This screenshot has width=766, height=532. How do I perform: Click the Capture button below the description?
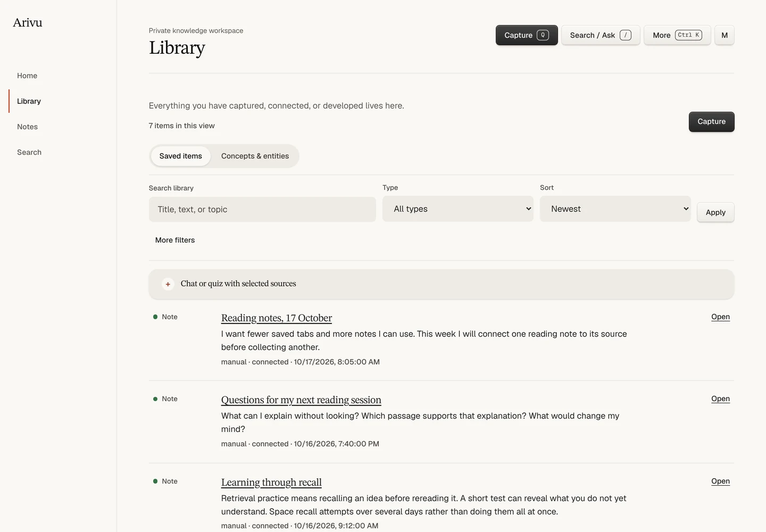(711, 122)
